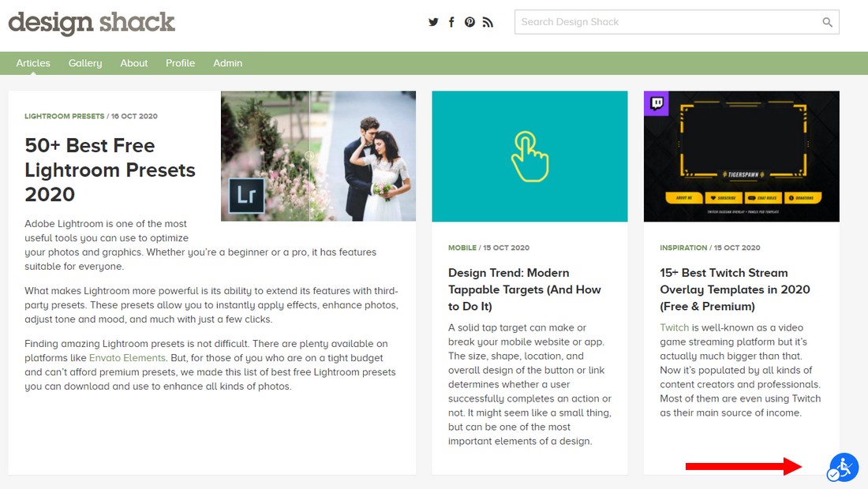
Task: Click the '16 OCT 2020' date text
Action: (134, 116)
